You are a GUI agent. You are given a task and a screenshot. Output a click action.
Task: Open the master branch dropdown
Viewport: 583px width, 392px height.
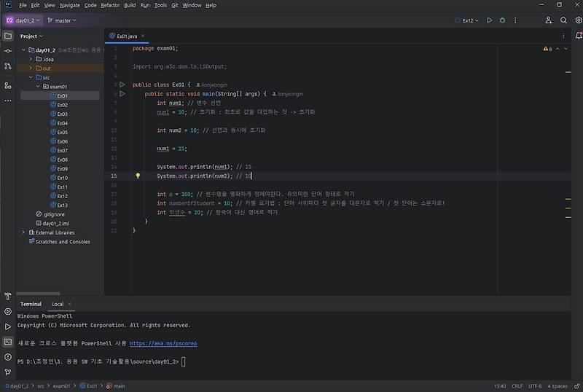point(62,20)
